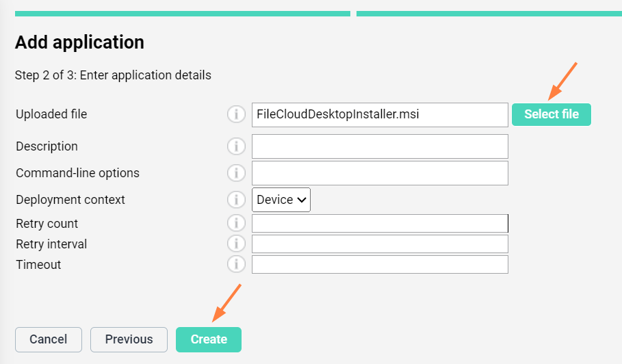Click the Create button
The height and width of the screenshot is (364, 622).
pyautogui.click(x=209, y=339)
